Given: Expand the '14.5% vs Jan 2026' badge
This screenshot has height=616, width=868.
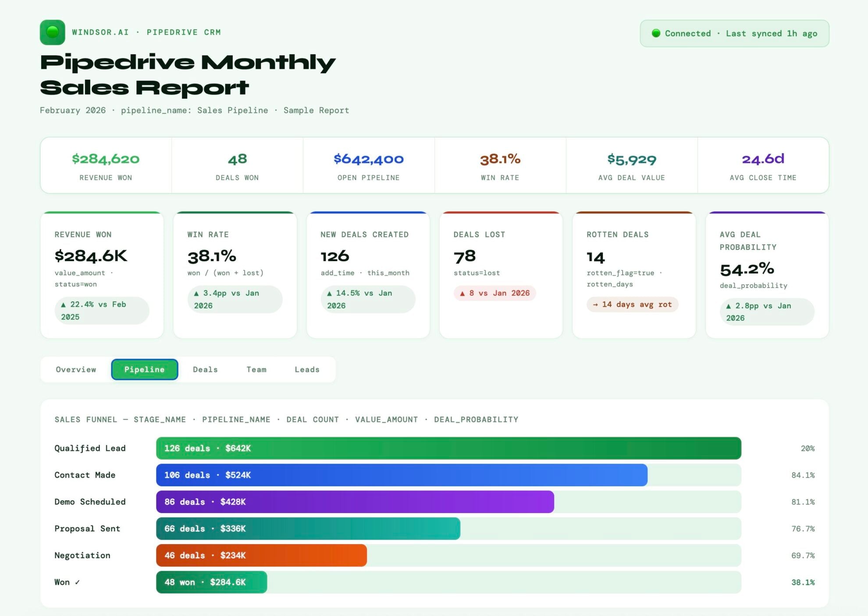Looking at the screenshot, I should pos(368,299).
